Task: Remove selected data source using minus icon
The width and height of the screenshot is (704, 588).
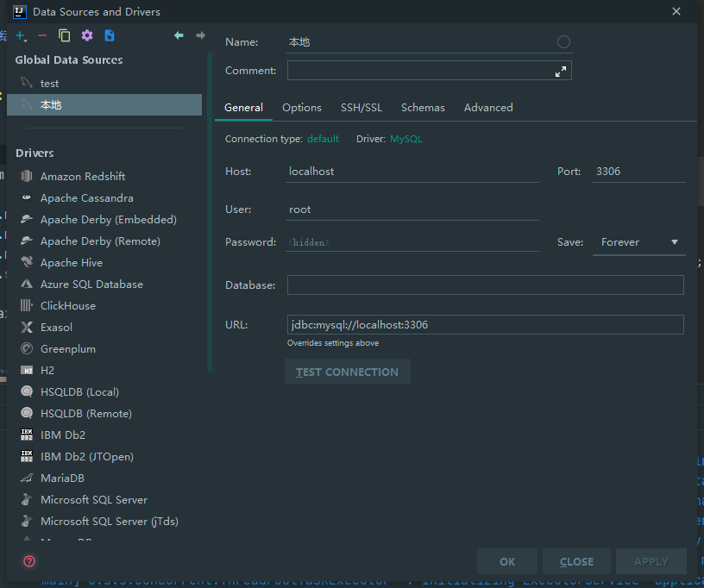Action: pos(41,35)
